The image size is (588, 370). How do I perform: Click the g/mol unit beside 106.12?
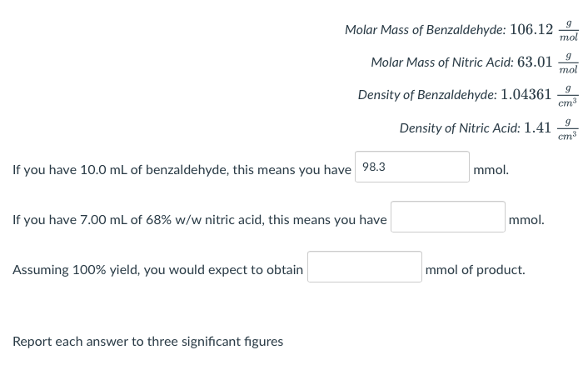point(569,30)
